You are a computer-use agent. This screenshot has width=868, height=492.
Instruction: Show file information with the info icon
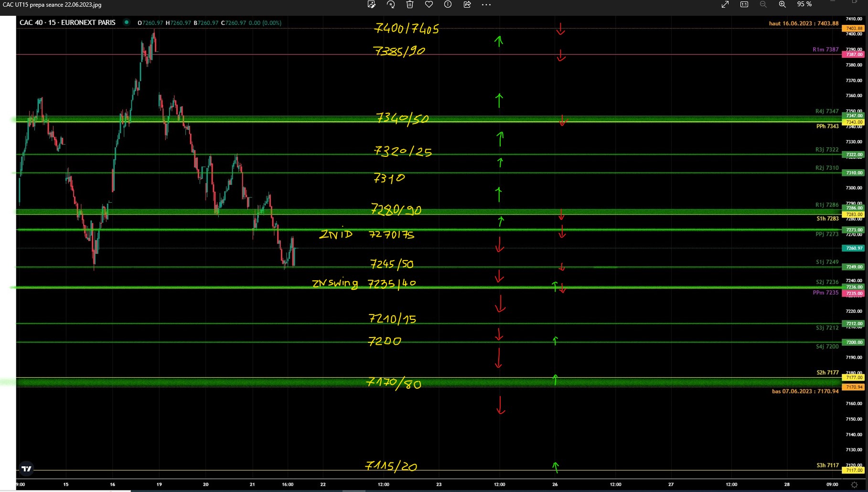tap(448, 4)
